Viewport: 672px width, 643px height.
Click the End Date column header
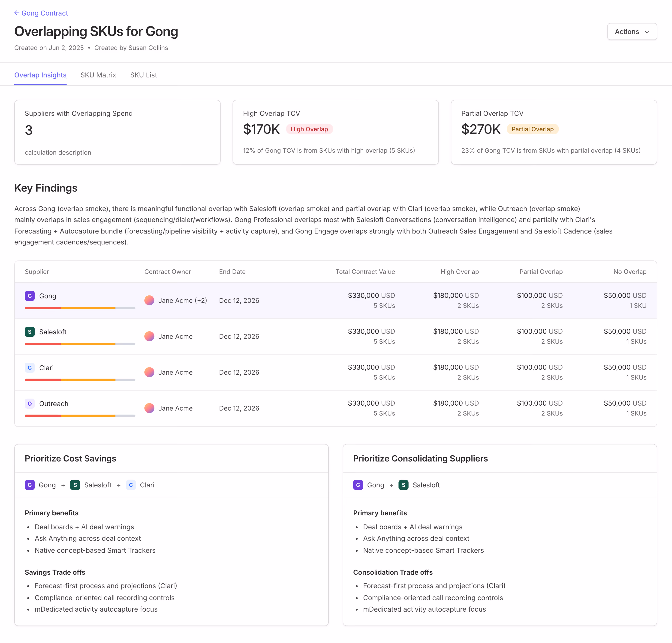click(x=232, y=272)
